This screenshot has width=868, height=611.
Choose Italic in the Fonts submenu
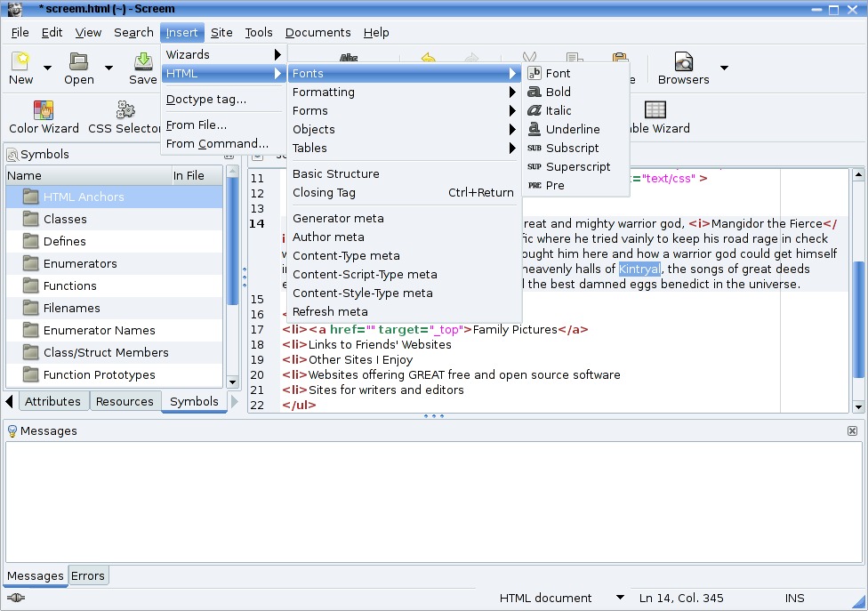pos(559,110)
